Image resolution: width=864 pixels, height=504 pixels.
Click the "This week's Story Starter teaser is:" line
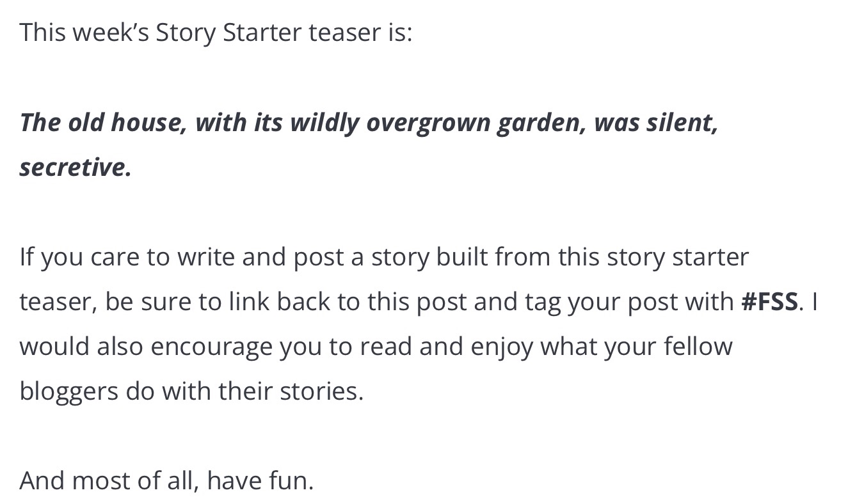pos(216,32)
